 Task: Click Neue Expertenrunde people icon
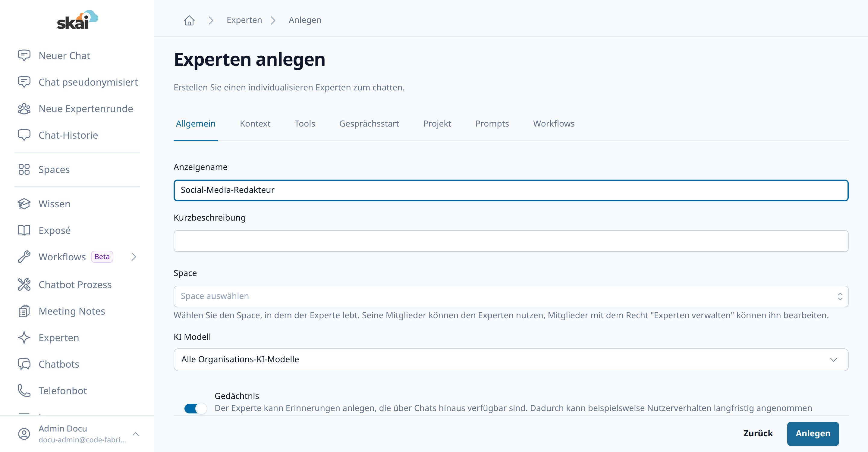pyautogui.click(x=24, y=109)
